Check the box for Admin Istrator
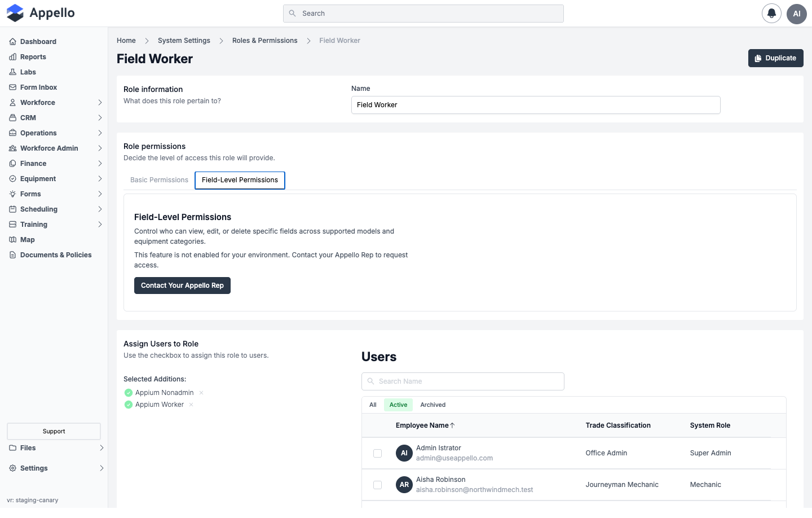812x518 pixels. (x=378, y=453)
